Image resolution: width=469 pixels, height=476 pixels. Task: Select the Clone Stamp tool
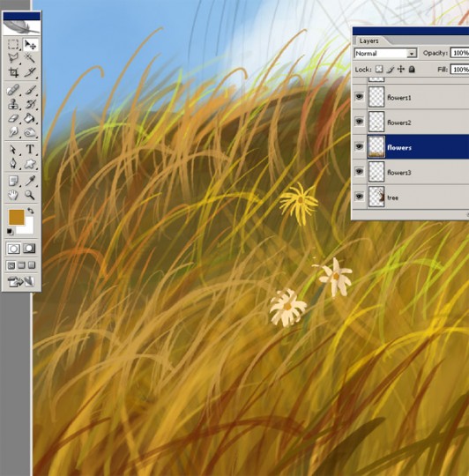(13, 104)
